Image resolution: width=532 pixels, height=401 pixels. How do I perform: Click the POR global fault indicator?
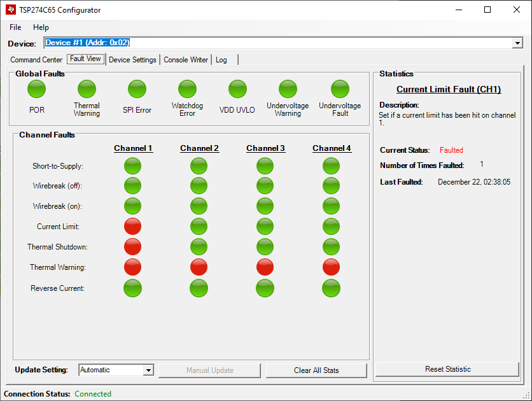pyautogui.click(x=36, y=89)
